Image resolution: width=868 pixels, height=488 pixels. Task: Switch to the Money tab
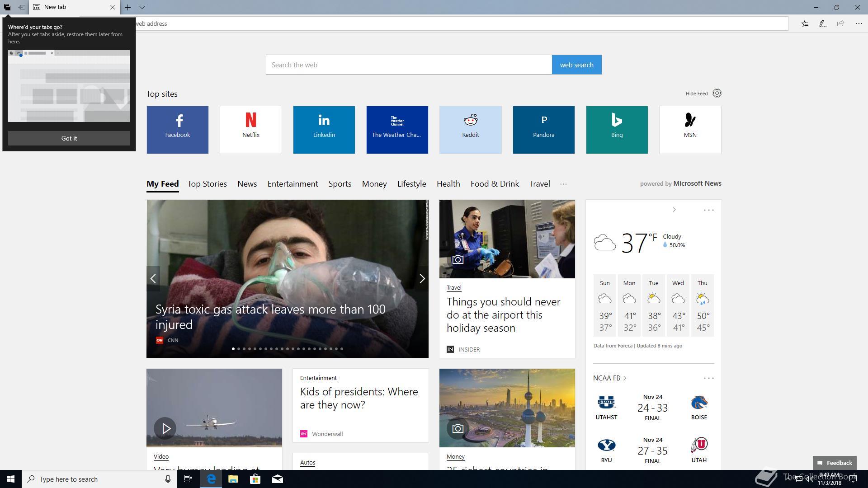374,184
